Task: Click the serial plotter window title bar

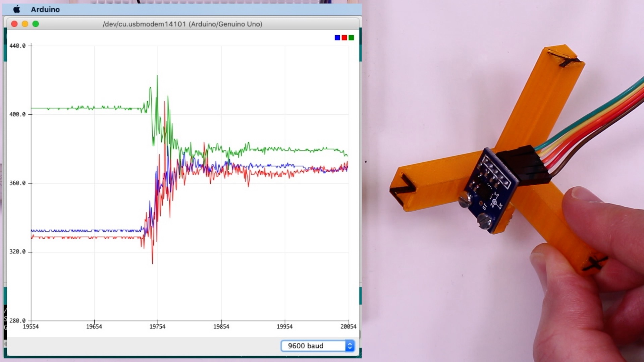Action: coord(183,24)
